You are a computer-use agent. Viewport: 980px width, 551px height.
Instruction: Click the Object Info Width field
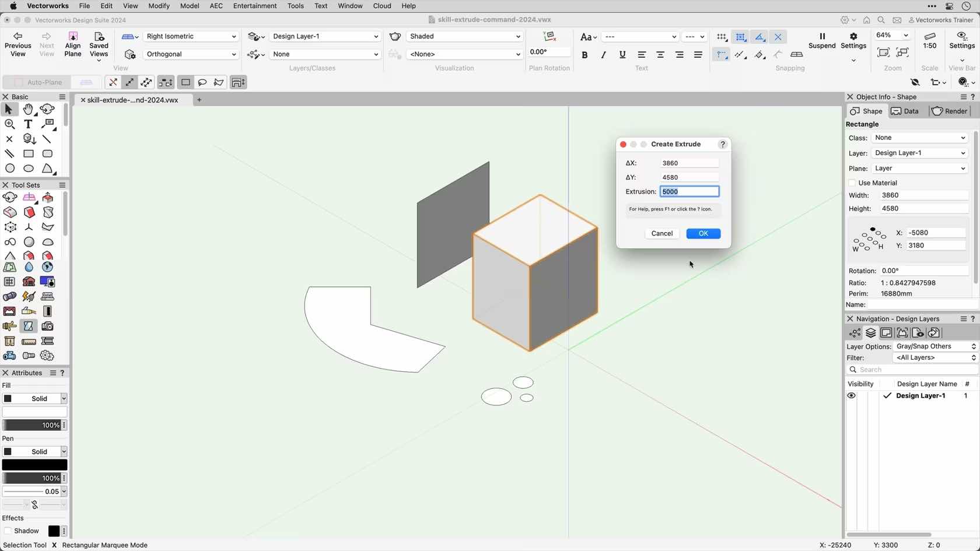pos(924,195)
